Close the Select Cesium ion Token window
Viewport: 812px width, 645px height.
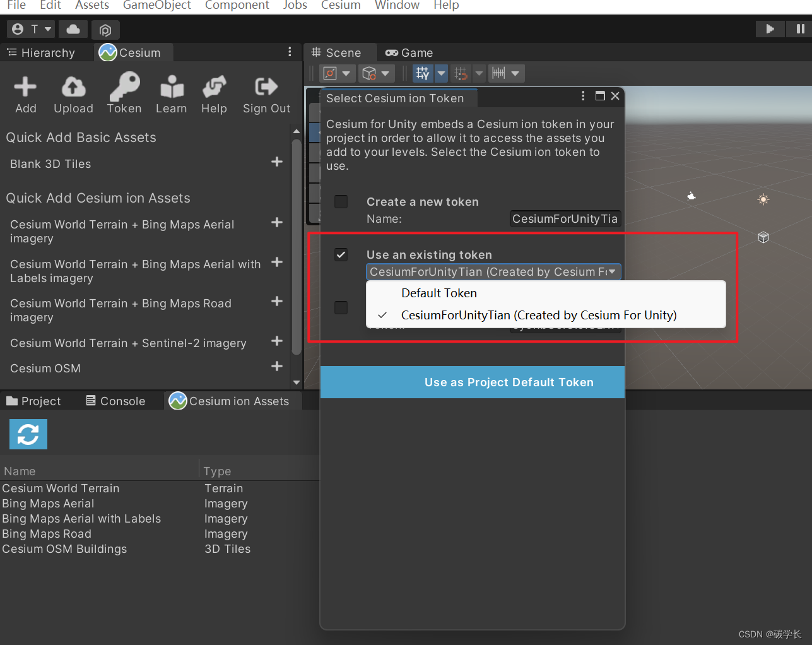tap(615, 96)
